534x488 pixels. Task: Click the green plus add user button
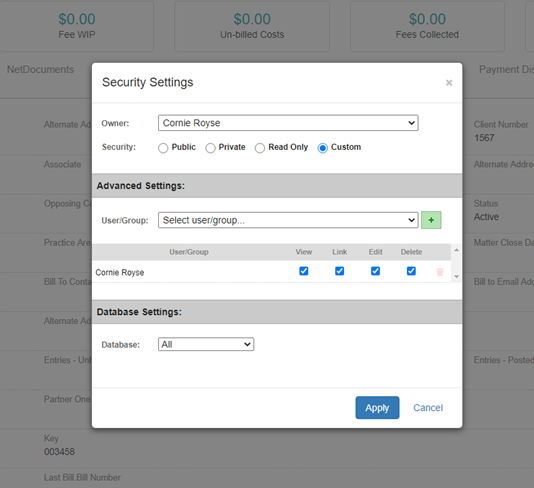coord(431,220)
